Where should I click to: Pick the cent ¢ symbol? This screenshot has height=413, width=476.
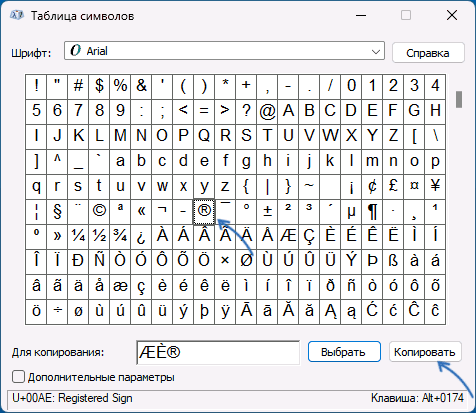click(372, 187)
